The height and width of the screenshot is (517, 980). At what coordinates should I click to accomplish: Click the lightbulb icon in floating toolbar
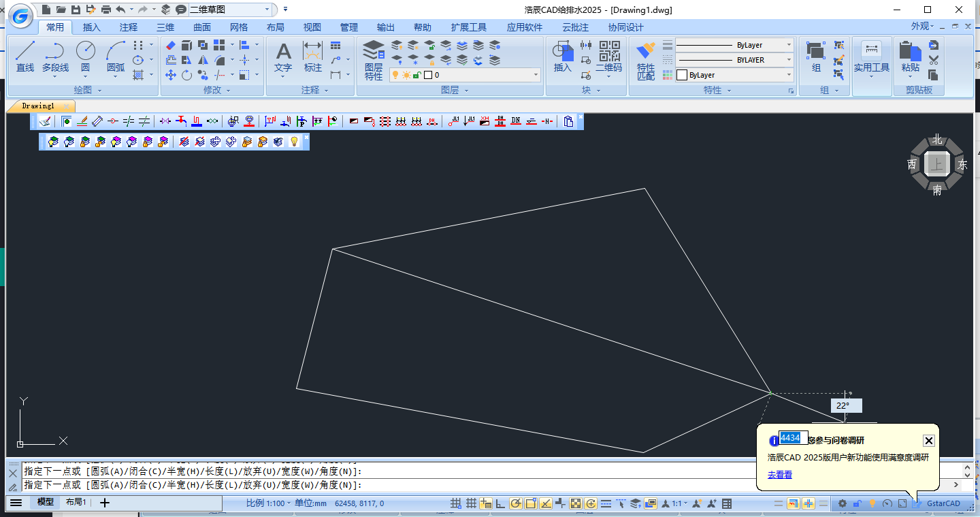pyautogui.click(x=294, y=142)
